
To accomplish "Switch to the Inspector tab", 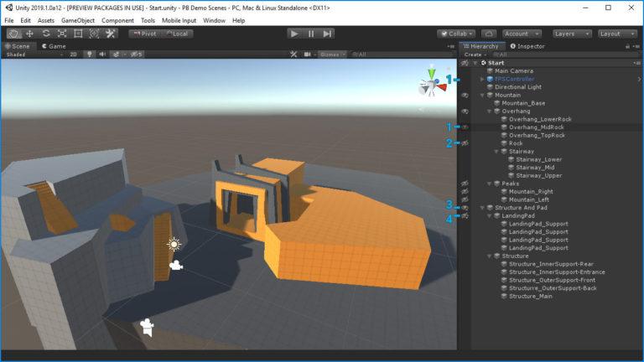I will 527,46.
